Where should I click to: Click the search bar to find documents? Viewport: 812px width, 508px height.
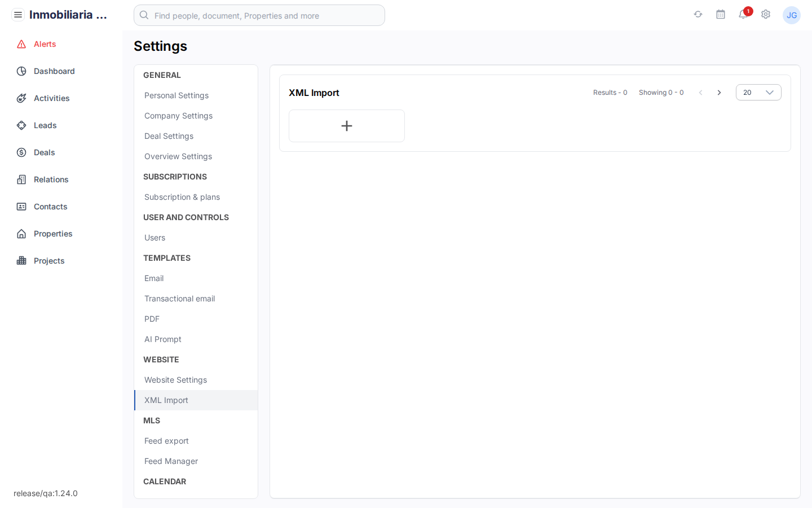(259, 15)
